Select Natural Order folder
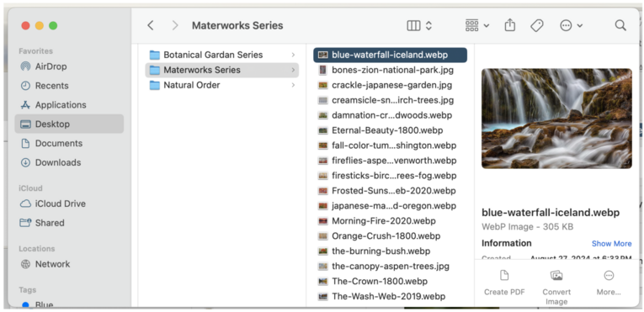The image size is (644, 312). (x=221, y=85)
